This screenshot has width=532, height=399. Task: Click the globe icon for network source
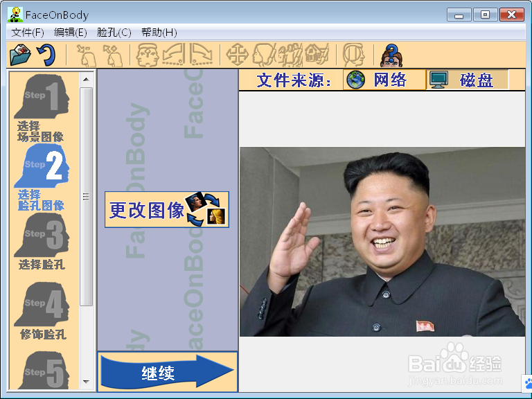pos(355,80)
